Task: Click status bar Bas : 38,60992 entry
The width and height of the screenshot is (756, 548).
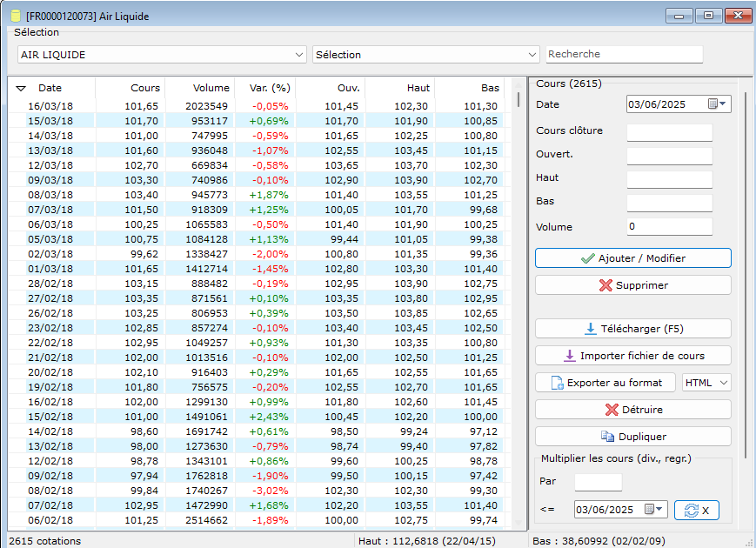Action: pyautogui.click(x=599, y=541)
